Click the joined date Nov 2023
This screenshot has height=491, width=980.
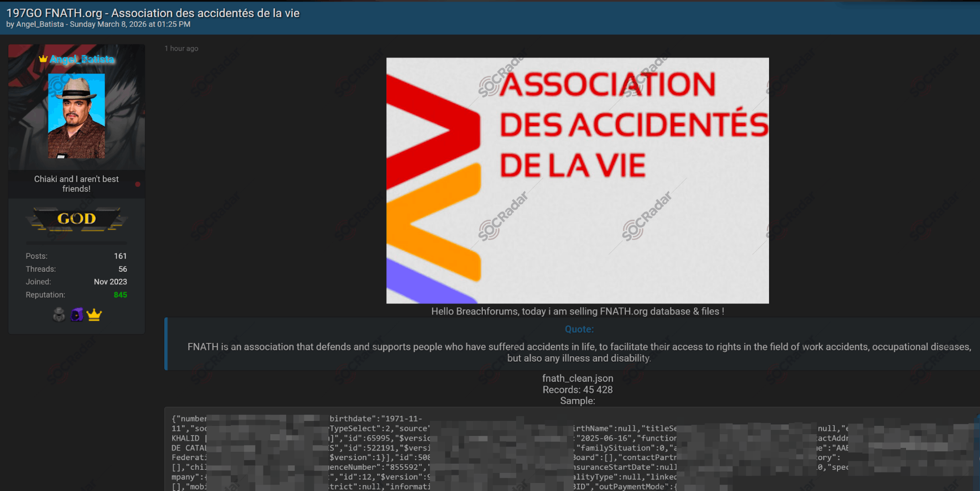click(110, 282)
